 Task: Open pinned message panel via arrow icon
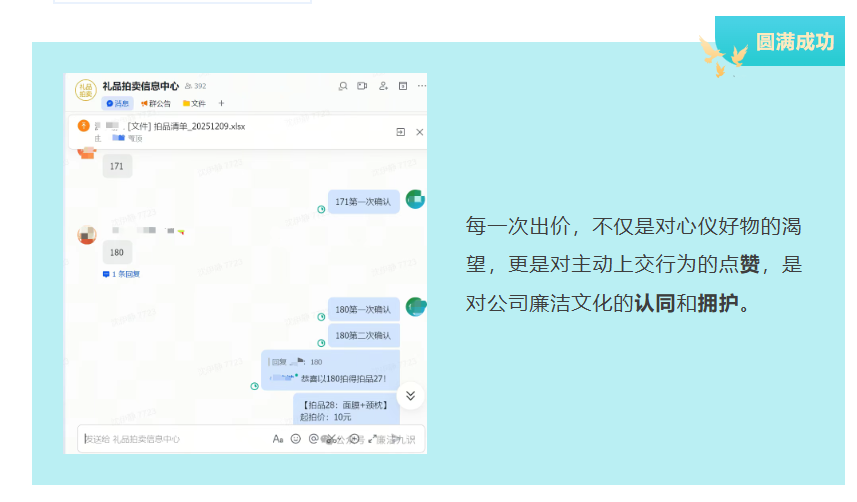(x=401, y=132)
